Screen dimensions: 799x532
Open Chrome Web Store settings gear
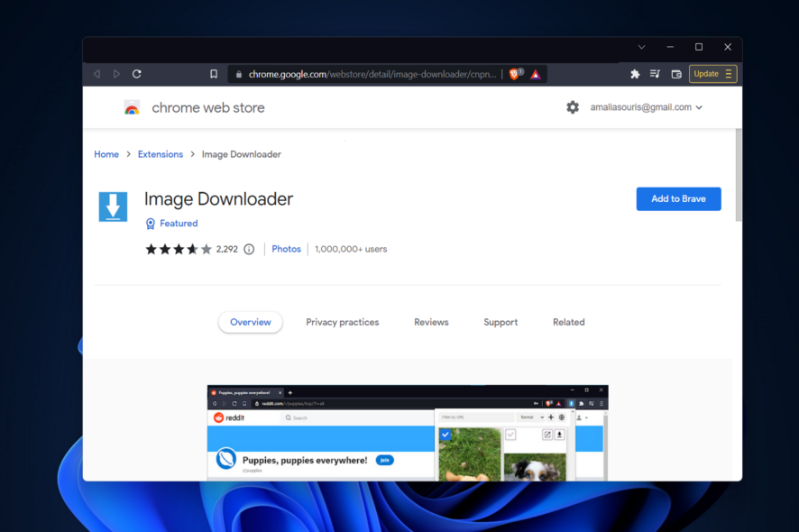click(573, 107)
